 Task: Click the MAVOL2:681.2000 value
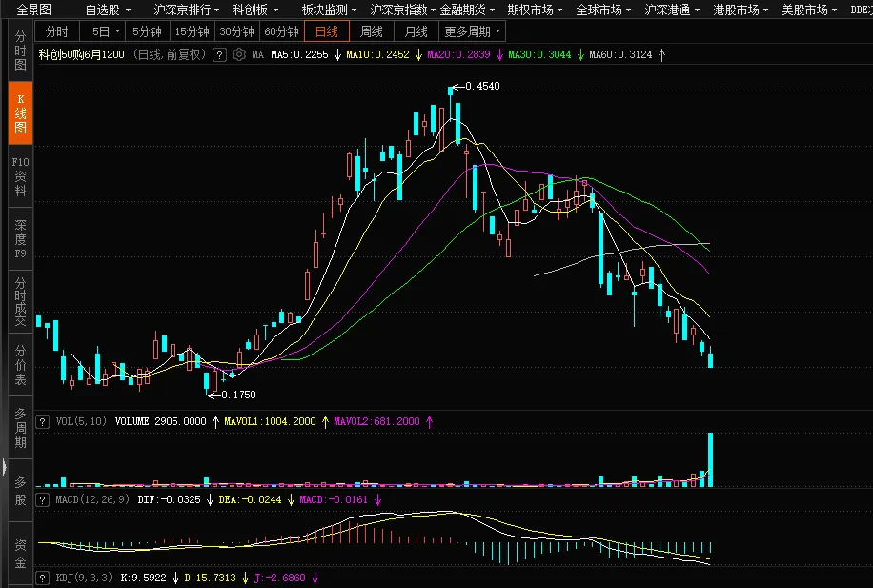click(x=376, y=421)
